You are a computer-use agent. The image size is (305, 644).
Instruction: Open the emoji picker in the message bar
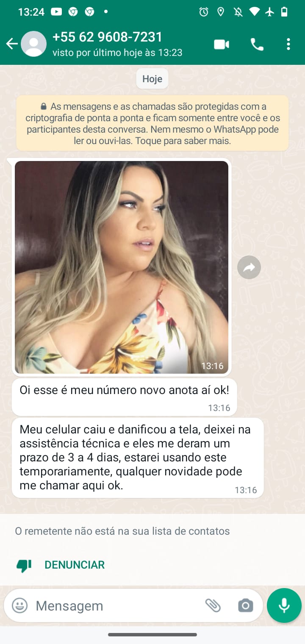[x=19, y=605]
